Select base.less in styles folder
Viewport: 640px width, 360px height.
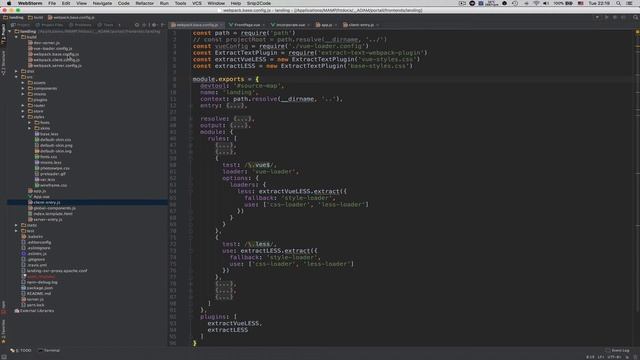click(46, 134)
